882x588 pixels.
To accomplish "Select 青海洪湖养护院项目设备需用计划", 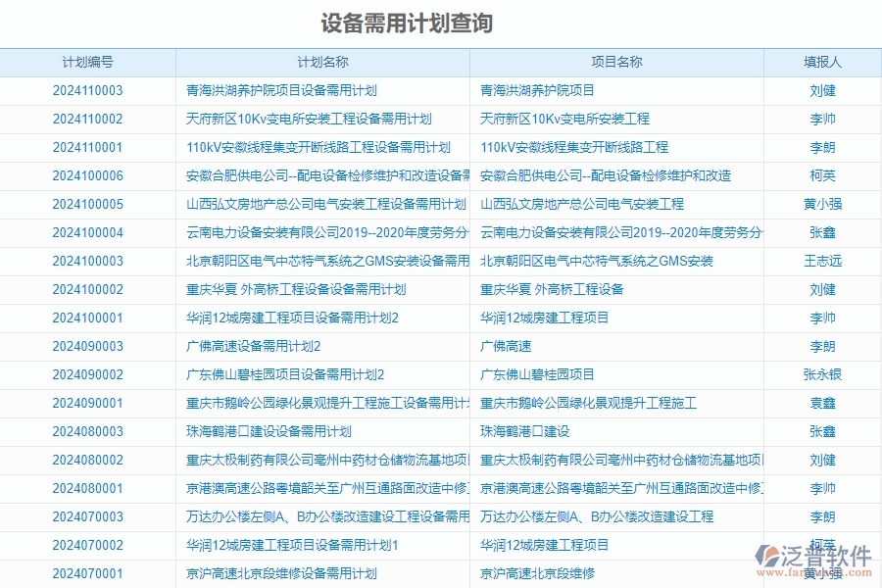I will click(x=275, y=89).
